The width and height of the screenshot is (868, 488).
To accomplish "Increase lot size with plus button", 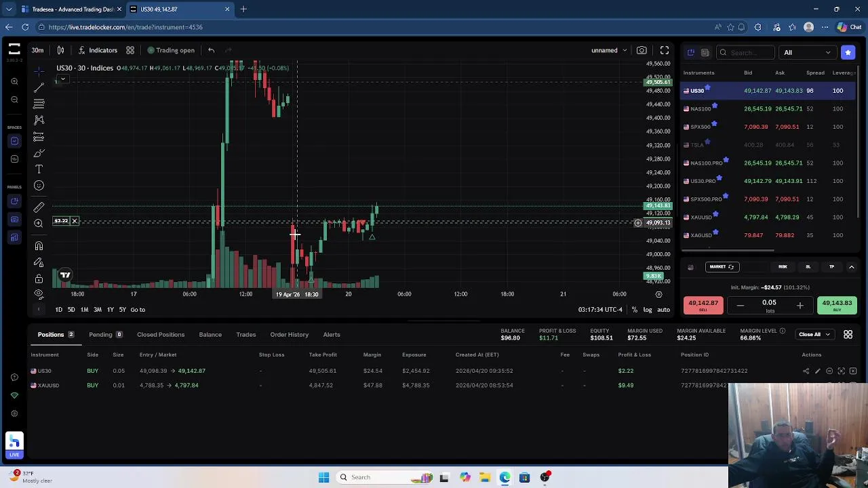I will (800, 306).
